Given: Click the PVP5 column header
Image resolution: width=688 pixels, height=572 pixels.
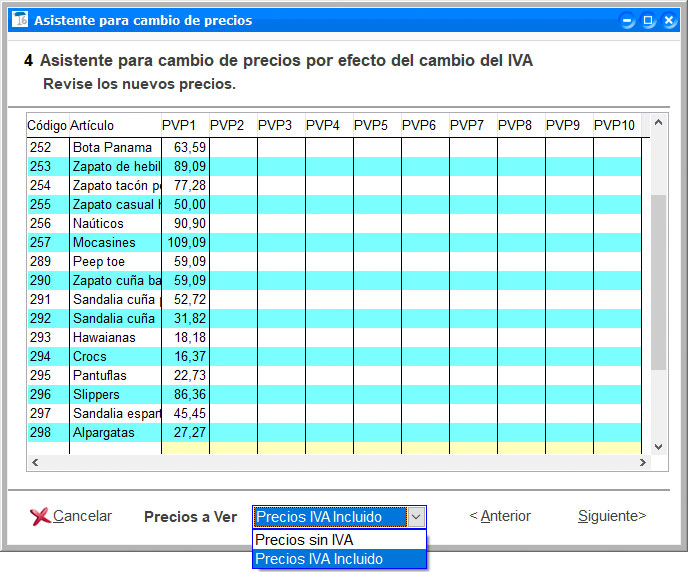Looking at the screenshot, I should pyautogui.click(x=377, y=125).
